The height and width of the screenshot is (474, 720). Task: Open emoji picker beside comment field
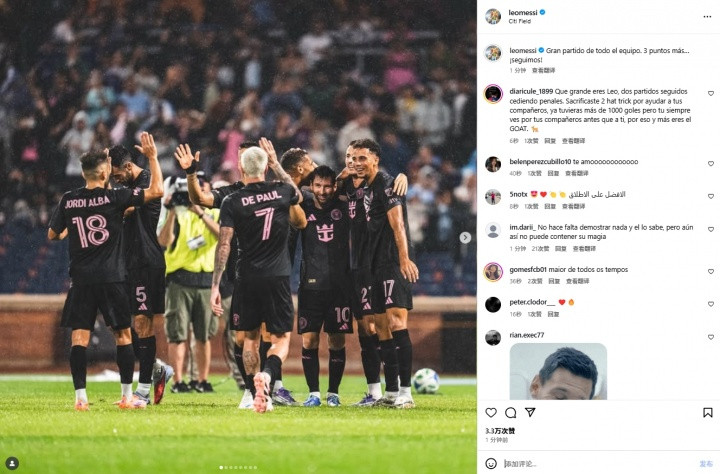point(491,463)
